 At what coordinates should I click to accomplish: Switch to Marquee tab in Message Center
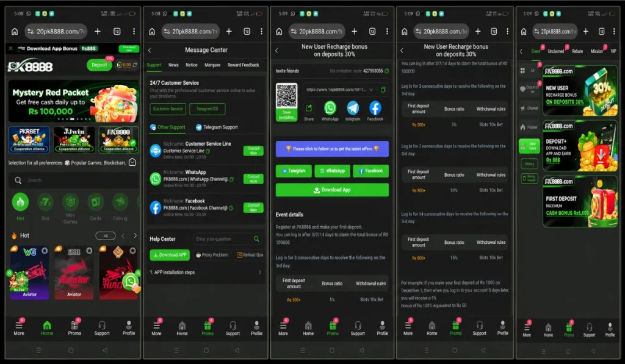click(212, 65)
